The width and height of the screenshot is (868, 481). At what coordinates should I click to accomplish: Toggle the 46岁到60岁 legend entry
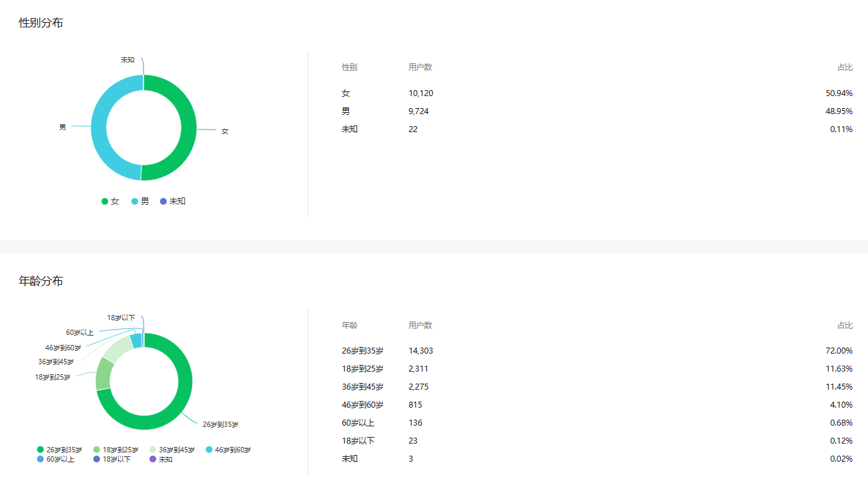(x=228, y=450)
